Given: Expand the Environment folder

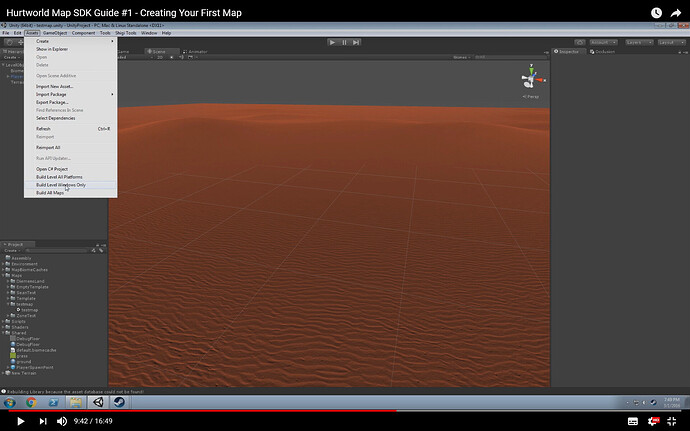Looking at the screenshot, I should 3,264.
